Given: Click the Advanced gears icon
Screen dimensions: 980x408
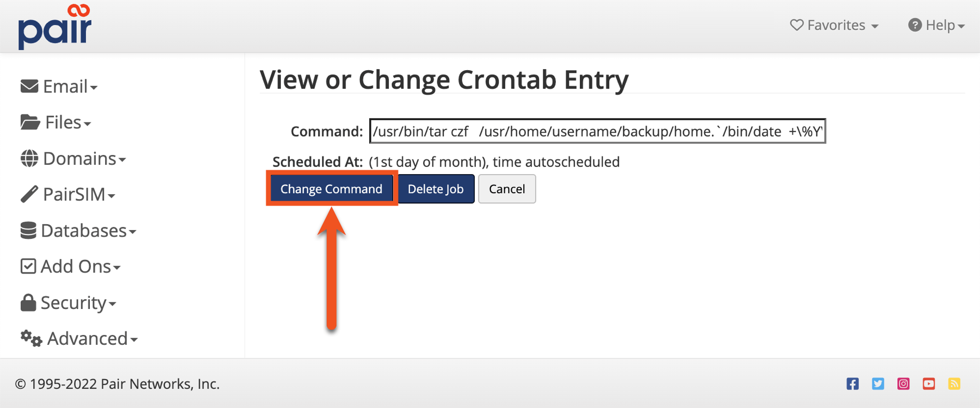Looking at the screenshot, I should [31, 338].
